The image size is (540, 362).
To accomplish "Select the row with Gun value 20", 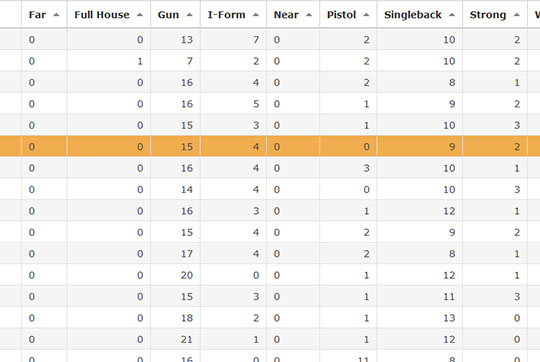I will tap(270, 275).
